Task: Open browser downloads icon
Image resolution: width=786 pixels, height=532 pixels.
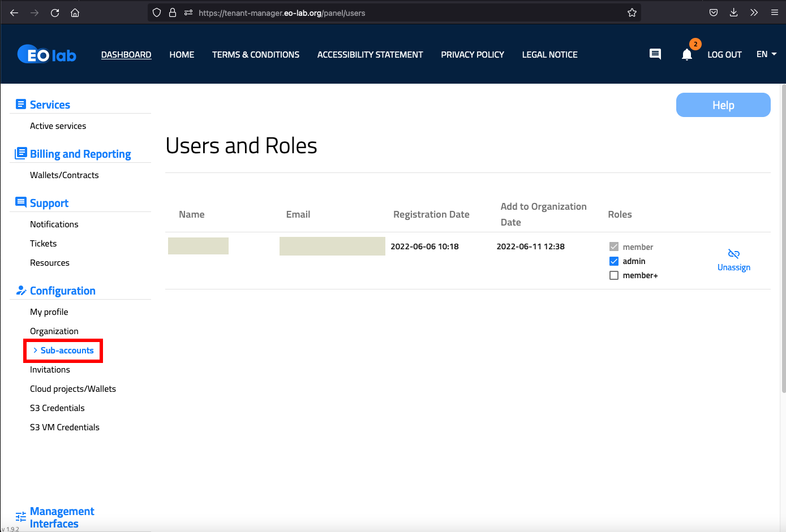Action: click(734, 12)
